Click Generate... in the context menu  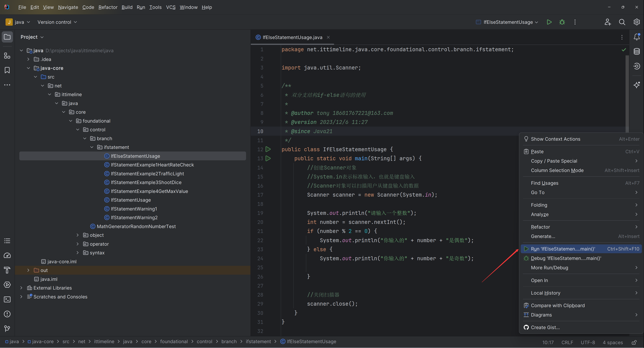point(581,236)
